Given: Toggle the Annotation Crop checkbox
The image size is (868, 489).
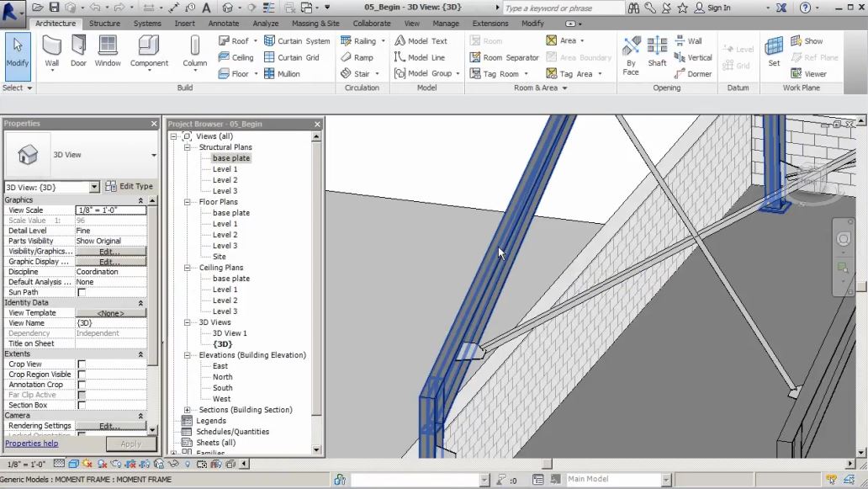Looking at the screenshot, I should pyautogui.click(x=82, y=385).
